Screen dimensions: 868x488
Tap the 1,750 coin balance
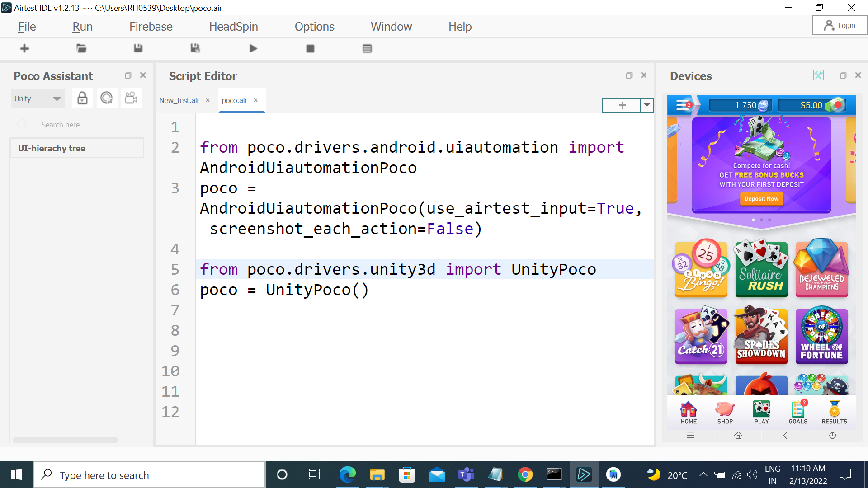(741, 105)
